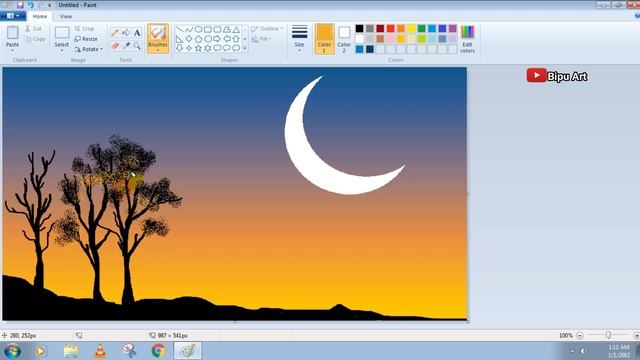Switch to the Home ribbon tab

click(40, 16)
